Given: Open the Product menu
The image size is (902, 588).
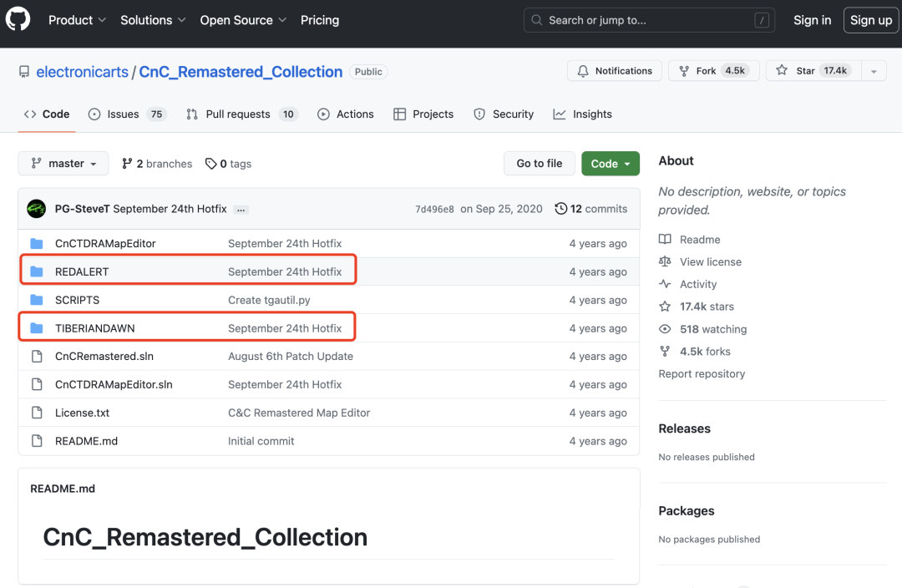Looking at the screenshot, I should coord(77,20).
